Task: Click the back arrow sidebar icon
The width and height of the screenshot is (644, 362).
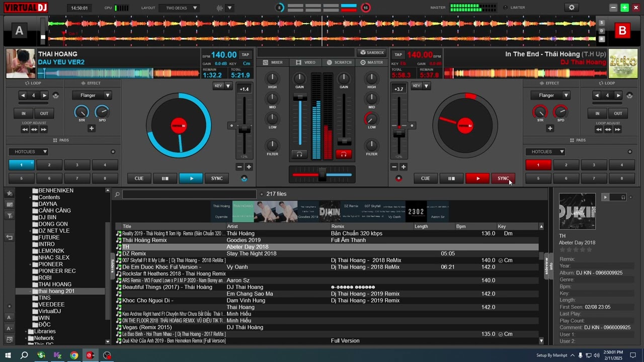Action: click(x=9, y=237)
